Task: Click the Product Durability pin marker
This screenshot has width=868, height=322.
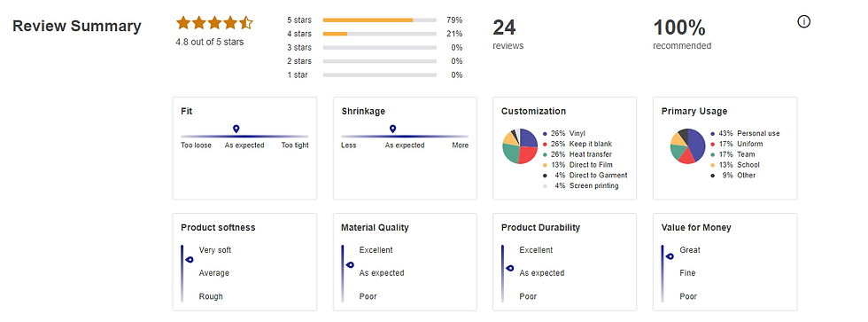Action: point(510,268)
